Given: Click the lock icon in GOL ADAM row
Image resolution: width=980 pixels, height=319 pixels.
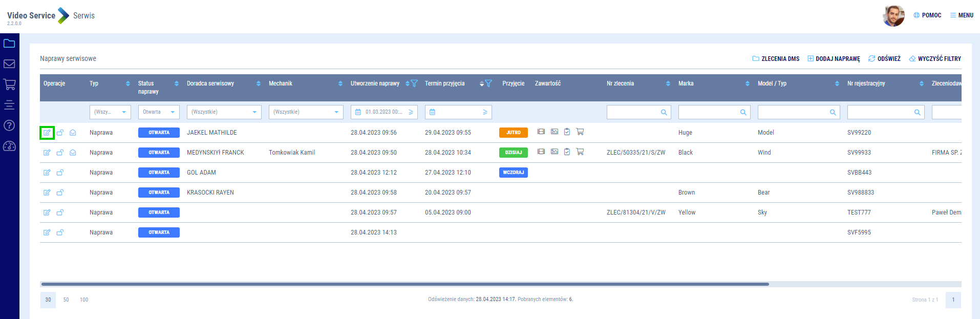Looking at the screenshot, I should pos(60,173).
